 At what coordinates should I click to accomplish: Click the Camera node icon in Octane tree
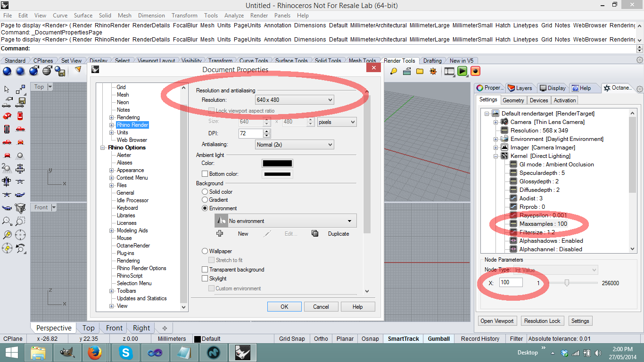(x=504, y=122)
